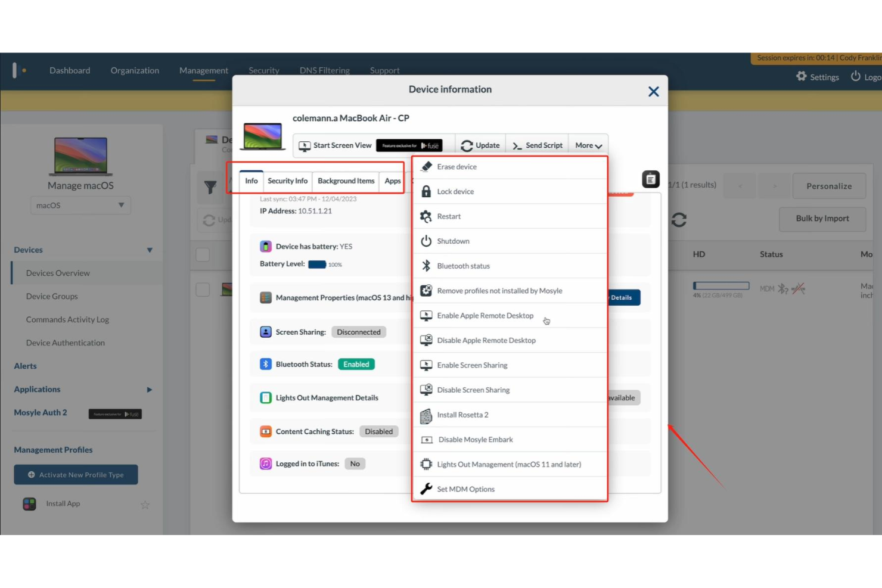Click the refresh arrows icon above the table
This screenshot has width=882, height=588.
(x=679, y=220)
